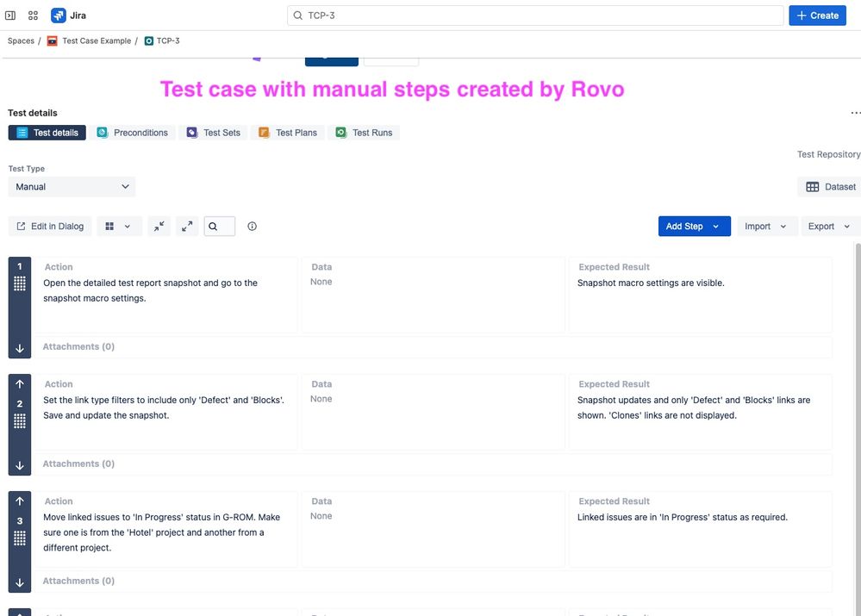Click the Create button
This screenshot has width=861, height=616.
816,15
